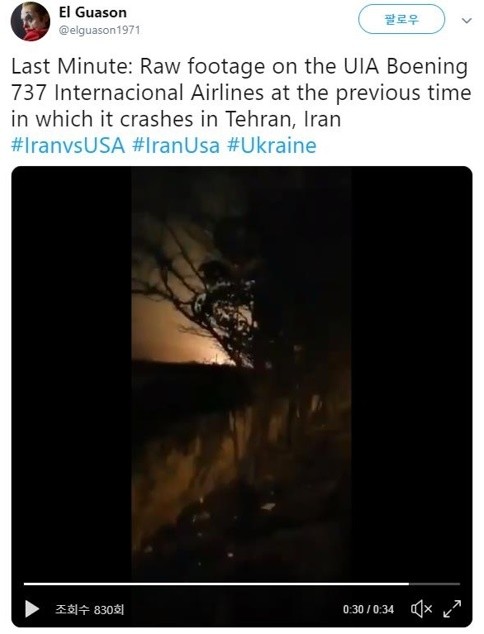Open the #IranvsUSA hashtag
Viewport: 484px width, 634px height.
point(68,145)
